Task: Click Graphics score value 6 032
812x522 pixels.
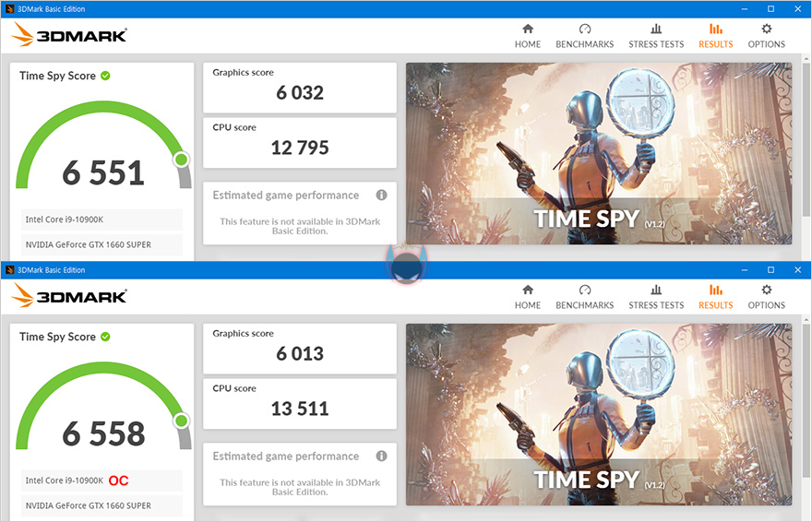Action: [x=300, y=92]
